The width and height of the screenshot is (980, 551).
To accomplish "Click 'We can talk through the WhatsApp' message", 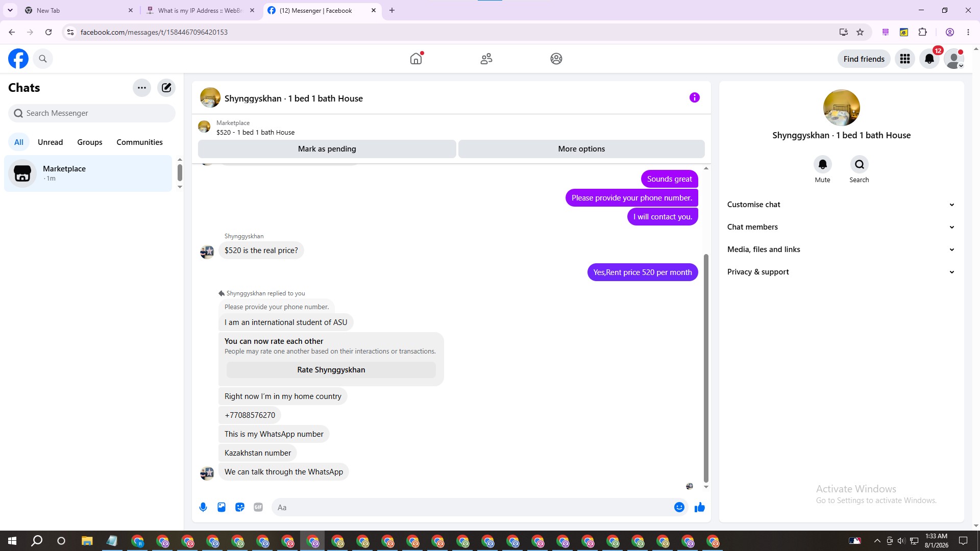I will (x=284, y=472).
